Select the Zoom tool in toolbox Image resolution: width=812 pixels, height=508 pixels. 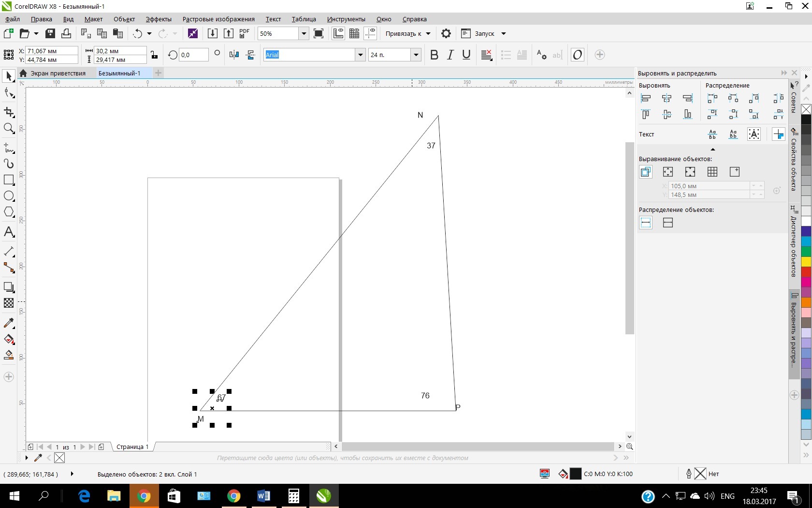pyautogui.click(x=9, y=128)
